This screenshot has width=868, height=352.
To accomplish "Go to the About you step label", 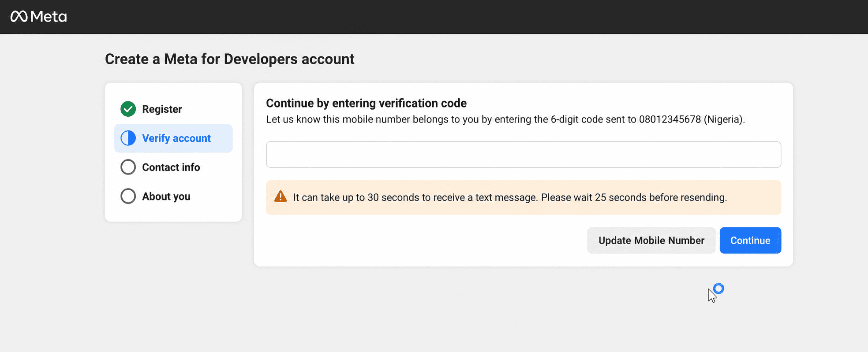I will coord(166,196).
